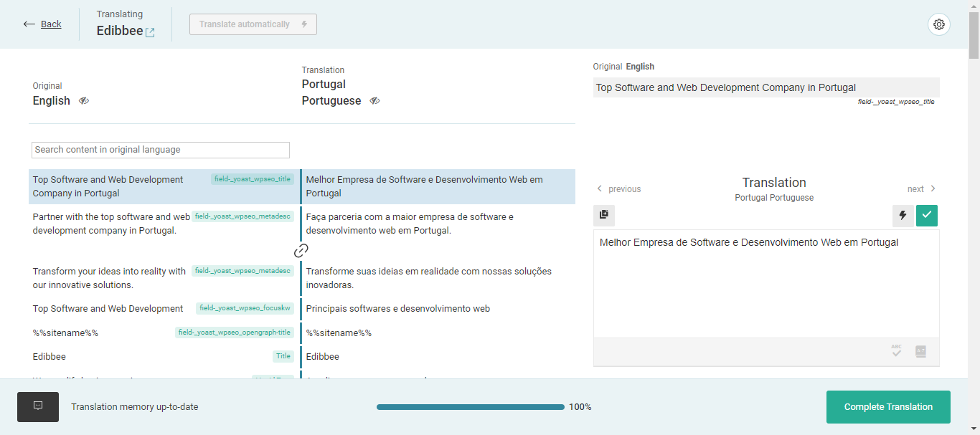Click into the translation text editor
The height and width of the screenshot is (435, 980).
(766, 284)
